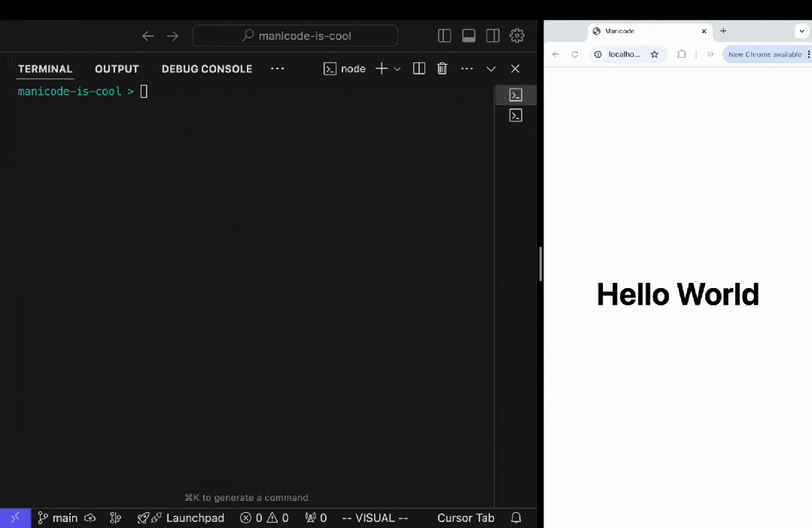This screenshot has width=812, height=528.
Task: Open the notifications bell in the status bar
Action: point(515,518)
